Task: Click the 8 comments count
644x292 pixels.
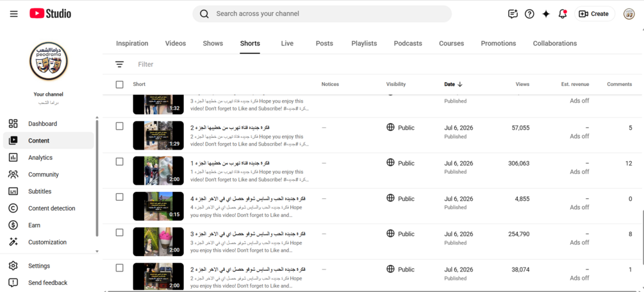Action: click(630, 234)
